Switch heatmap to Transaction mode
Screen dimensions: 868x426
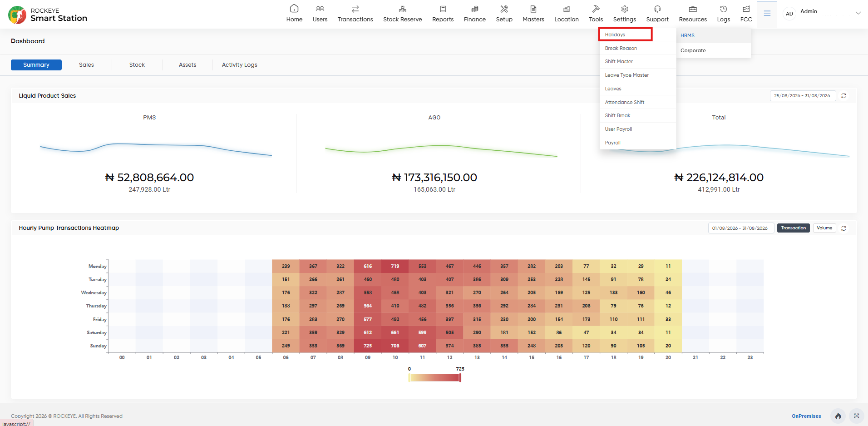click(793, 228)
